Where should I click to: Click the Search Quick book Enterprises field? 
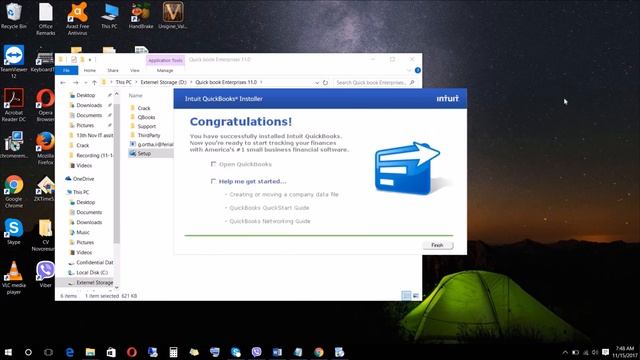(375, 82)
